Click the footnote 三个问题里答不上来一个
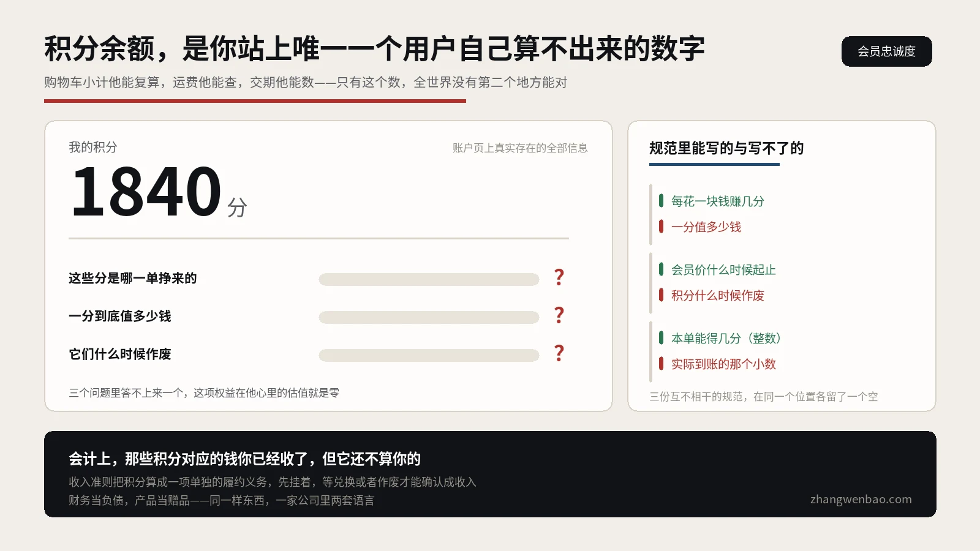Screen dimensions: 980x551 pos(204,393)
